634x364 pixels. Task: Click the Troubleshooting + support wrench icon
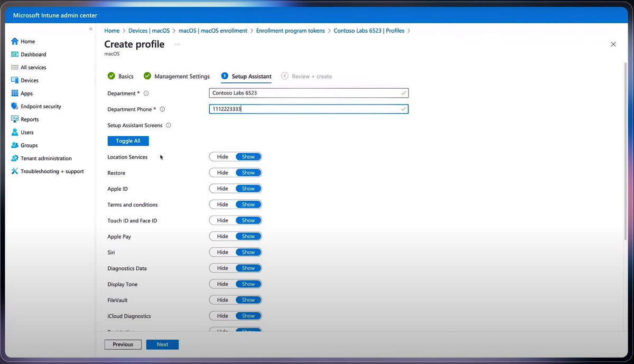pyautogui.click(x=15, y=171)
